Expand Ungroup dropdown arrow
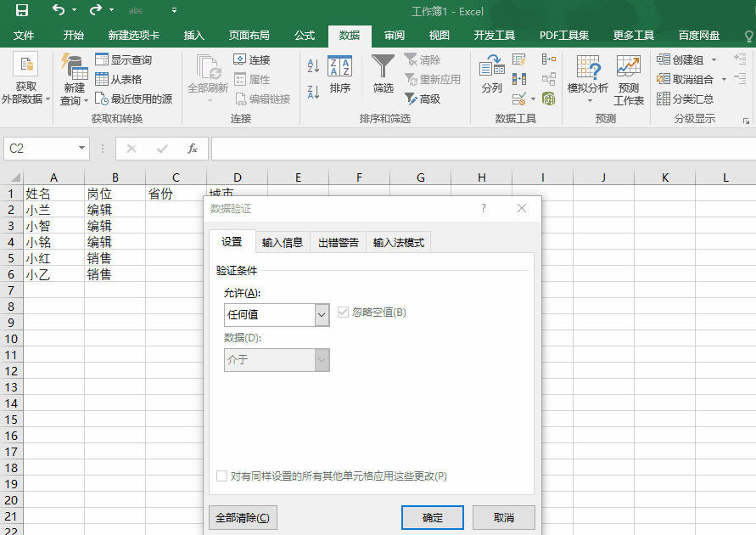 click(x=724, y=79)
